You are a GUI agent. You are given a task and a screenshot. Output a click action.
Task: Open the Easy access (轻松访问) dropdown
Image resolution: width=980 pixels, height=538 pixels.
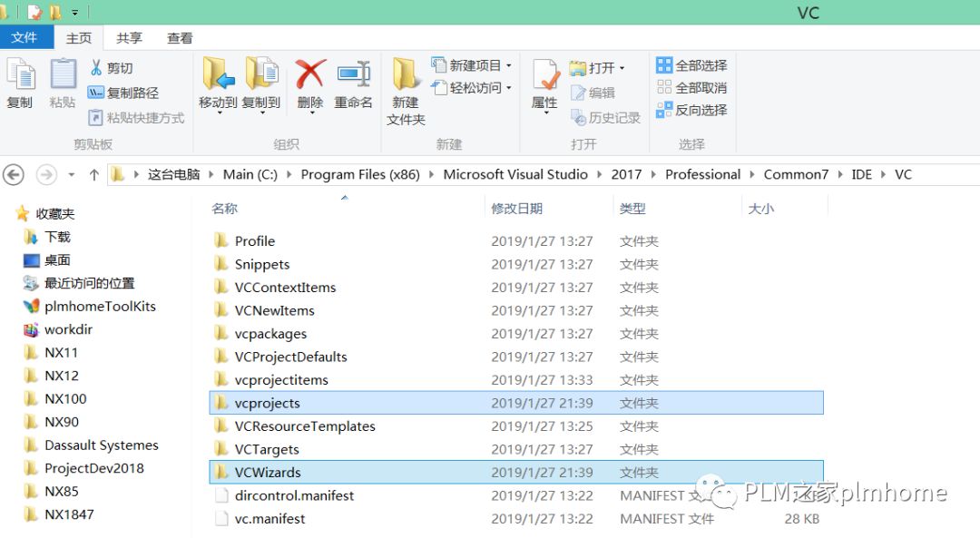coord(473,88)
